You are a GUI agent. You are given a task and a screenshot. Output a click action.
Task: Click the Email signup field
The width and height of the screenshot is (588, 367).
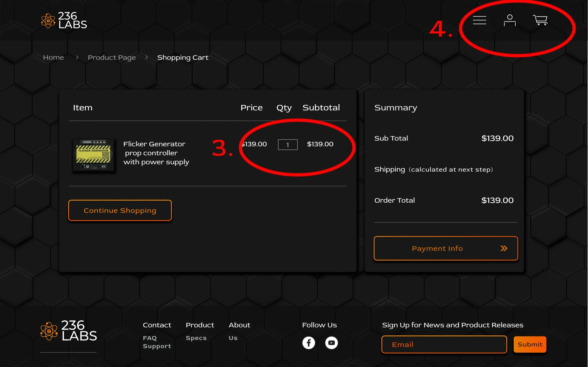click(x=444, y=344)
